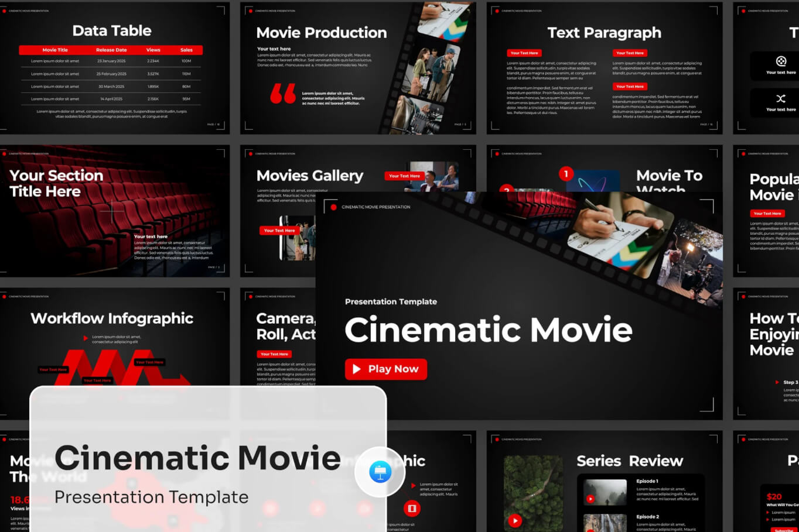Click the film reel icon

[x=781, y=61]
